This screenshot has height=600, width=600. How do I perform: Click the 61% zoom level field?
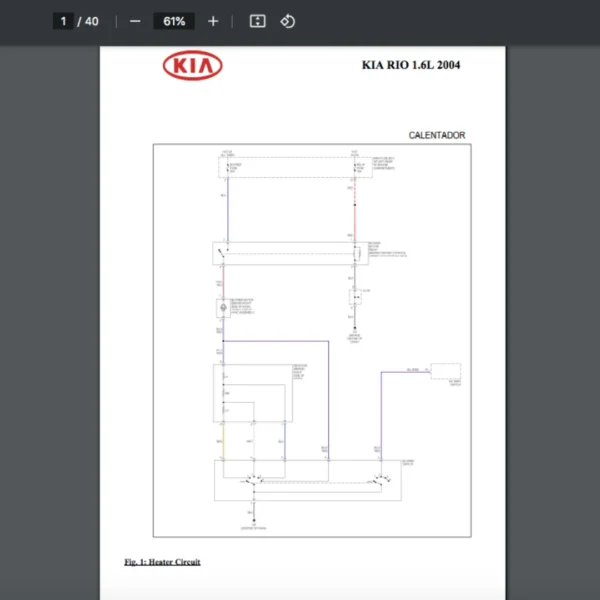click(174, 21)
